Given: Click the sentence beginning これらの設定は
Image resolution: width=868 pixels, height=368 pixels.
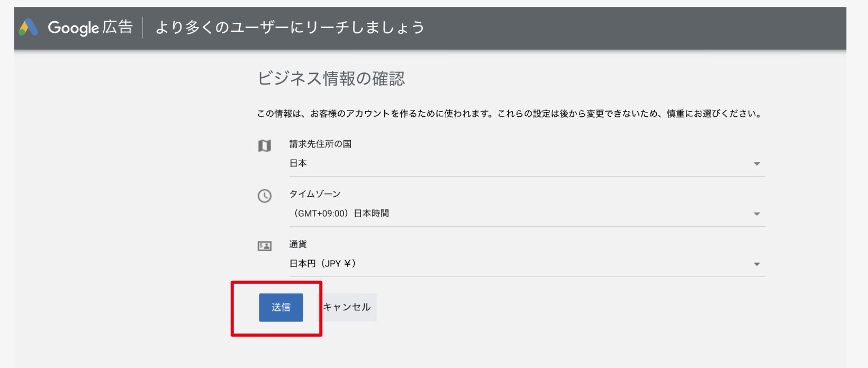Looking at the screenshot, I should [x=629, y=114].
